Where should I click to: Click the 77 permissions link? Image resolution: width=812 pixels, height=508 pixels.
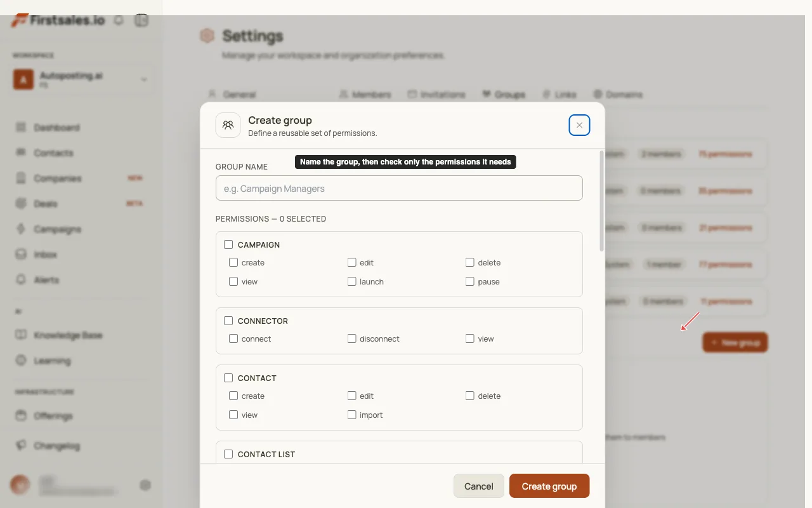725,264
